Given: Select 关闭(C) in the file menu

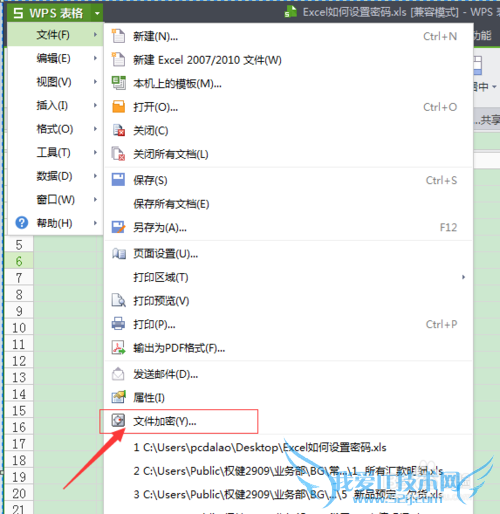Looking at the screenshot, I should (289, 131).
